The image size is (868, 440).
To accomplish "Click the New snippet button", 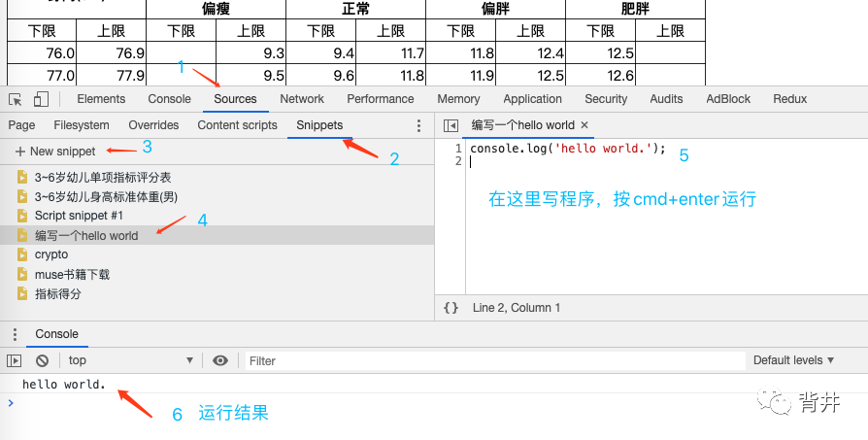I will click(x=55, y=152).
